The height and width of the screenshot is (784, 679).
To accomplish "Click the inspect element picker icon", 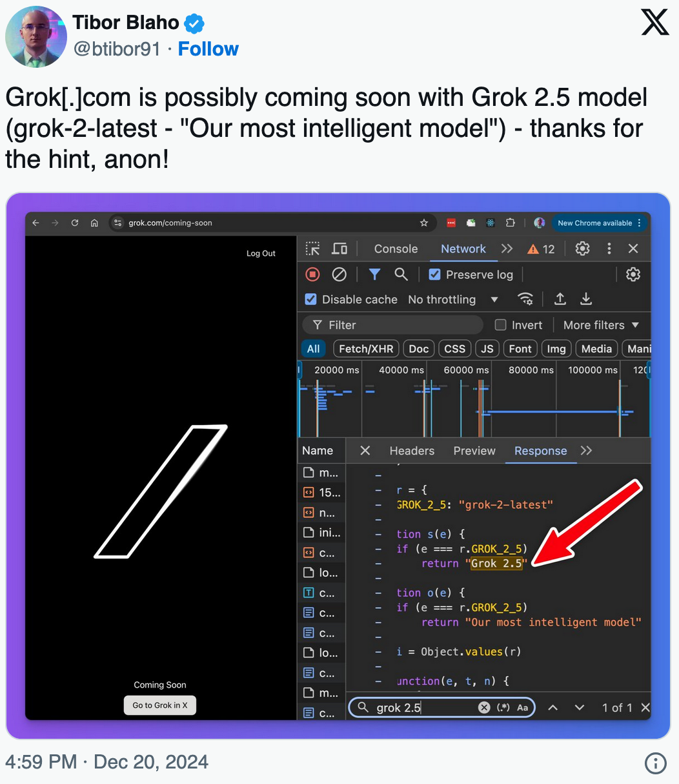I will click(313, 249).
